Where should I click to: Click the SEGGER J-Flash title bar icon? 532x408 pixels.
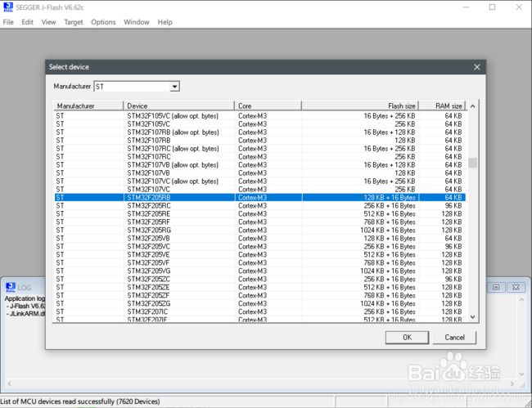pyautogui.click(x=8, y=7)
